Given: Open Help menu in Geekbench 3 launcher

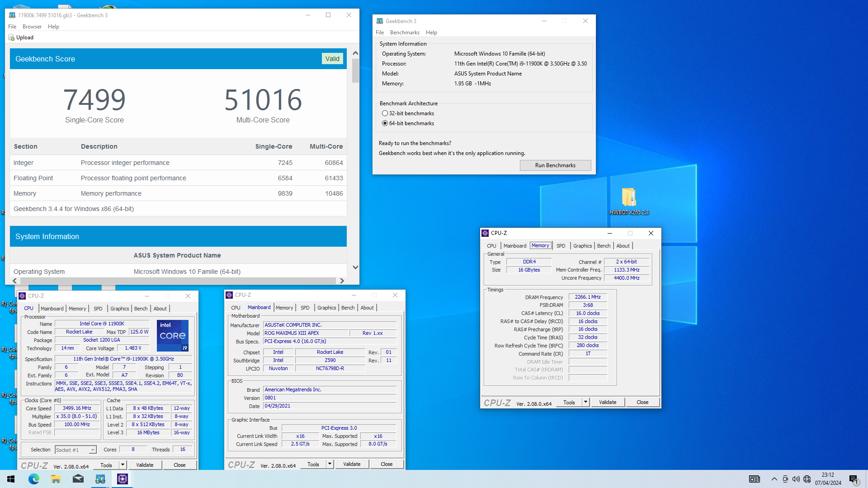Looking at the screenshot, I should coord(431,33).
